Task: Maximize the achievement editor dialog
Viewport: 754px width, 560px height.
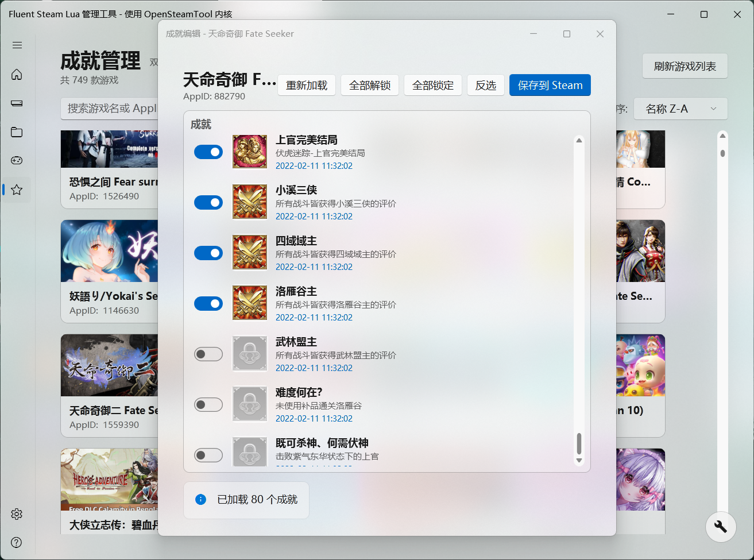Action: [567, 34]
